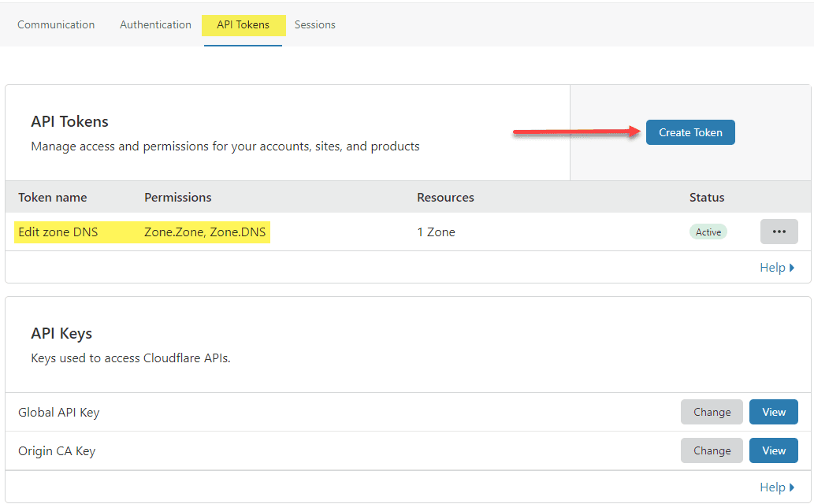Viewport: 814px width, 504px height.
Task: Click the 1 Zone resources cell
Action: point(436,232)
